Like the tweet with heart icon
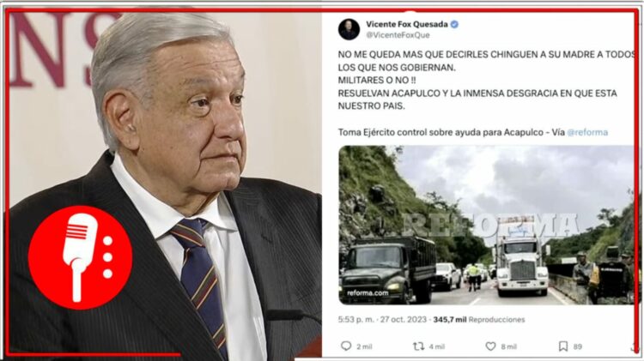 point(491,346)
